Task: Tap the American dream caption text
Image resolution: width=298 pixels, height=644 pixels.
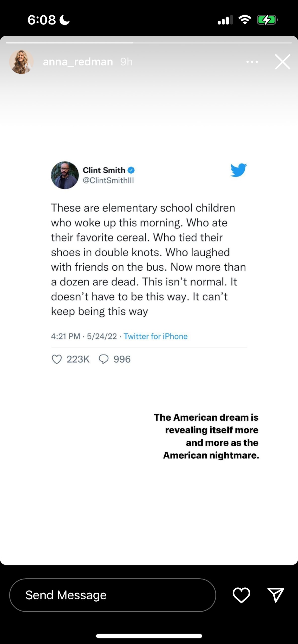Action: [207, 436]
